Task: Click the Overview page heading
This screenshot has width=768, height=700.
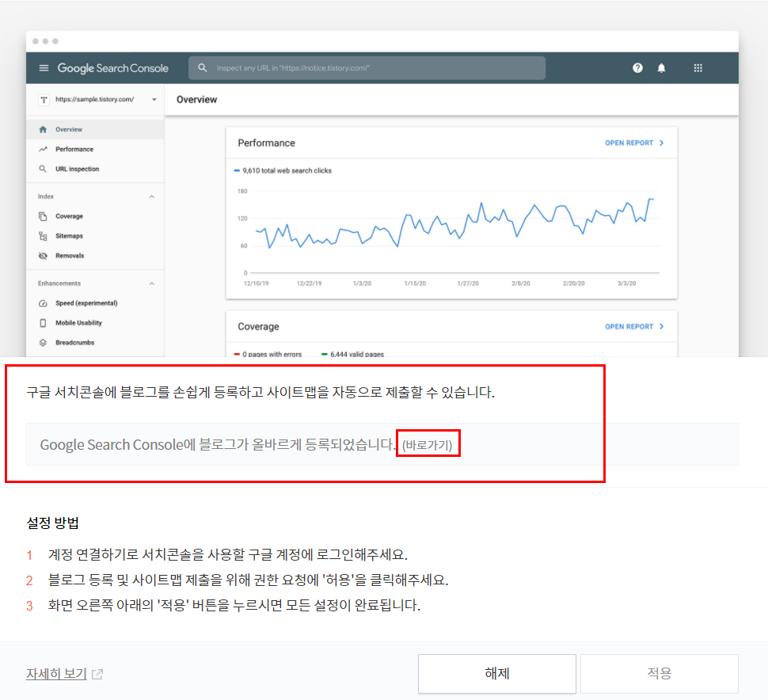Action: coord(196,100)
